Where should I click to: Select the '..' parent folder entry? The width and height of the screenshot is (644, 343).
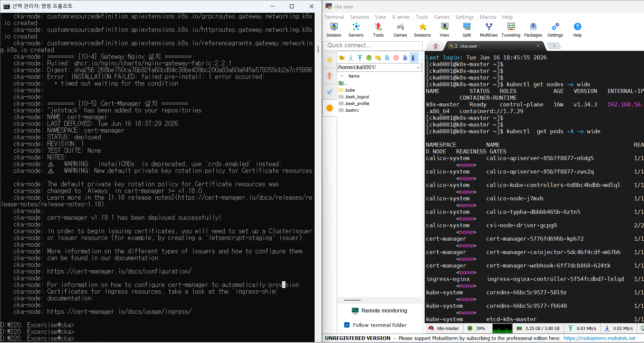[343, 83]
